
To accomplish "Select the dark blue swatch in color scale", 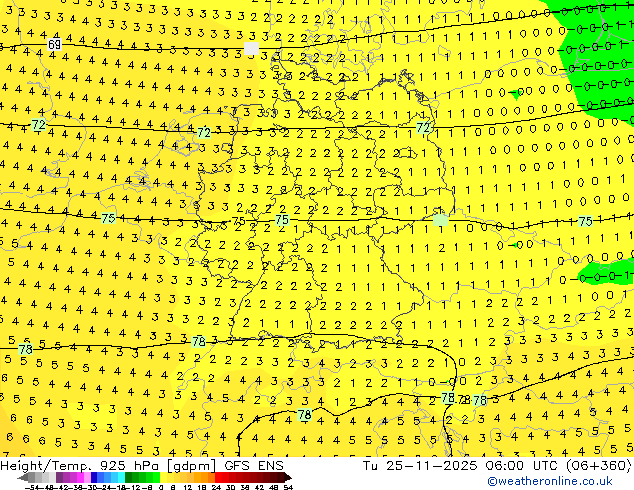I will [94, 477].
